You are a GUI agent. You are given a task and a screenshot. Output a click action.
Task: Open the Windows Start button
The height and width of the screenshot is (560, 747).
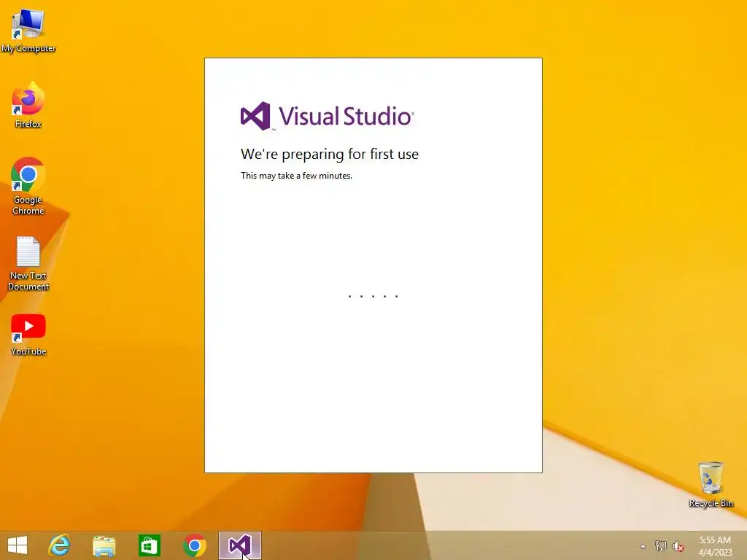point(18,545)
